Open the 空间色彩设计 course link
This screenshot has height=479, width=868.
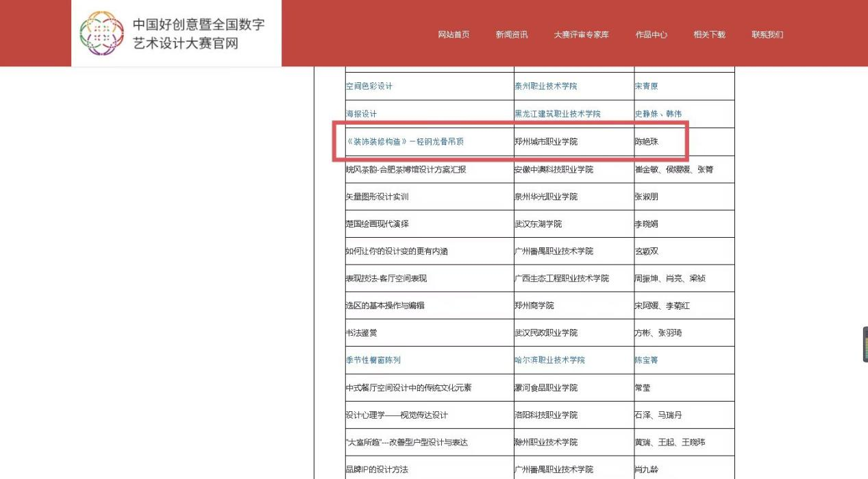pos(369,86)
